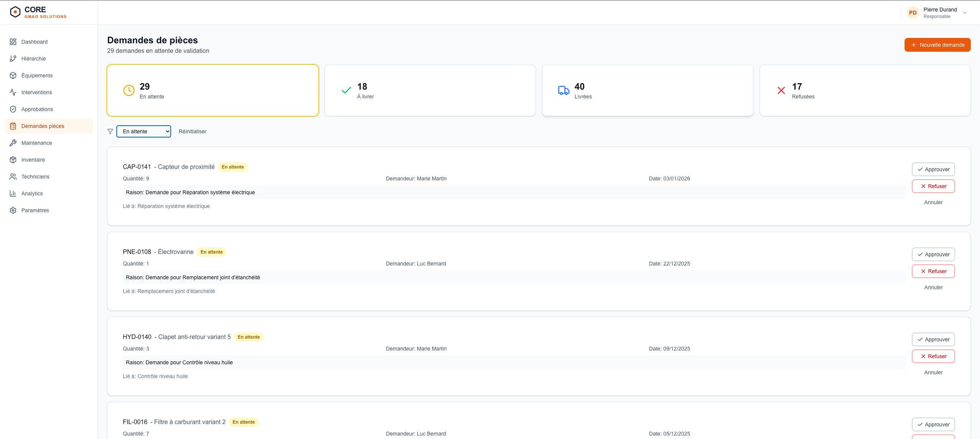This screenshot has width=980, height=439.
Task: Click the funnel filter icon
Action: pyautogui.click(x=110, y=131)
